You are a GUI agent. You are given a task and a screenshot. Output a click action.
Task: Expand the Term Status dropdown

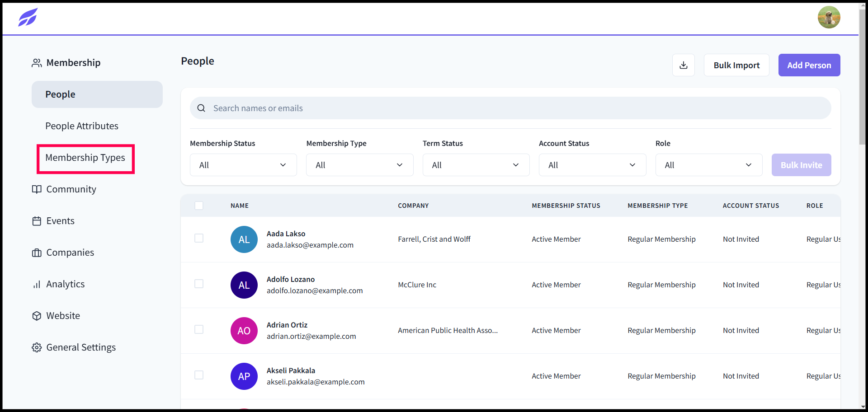coord(476,165)
